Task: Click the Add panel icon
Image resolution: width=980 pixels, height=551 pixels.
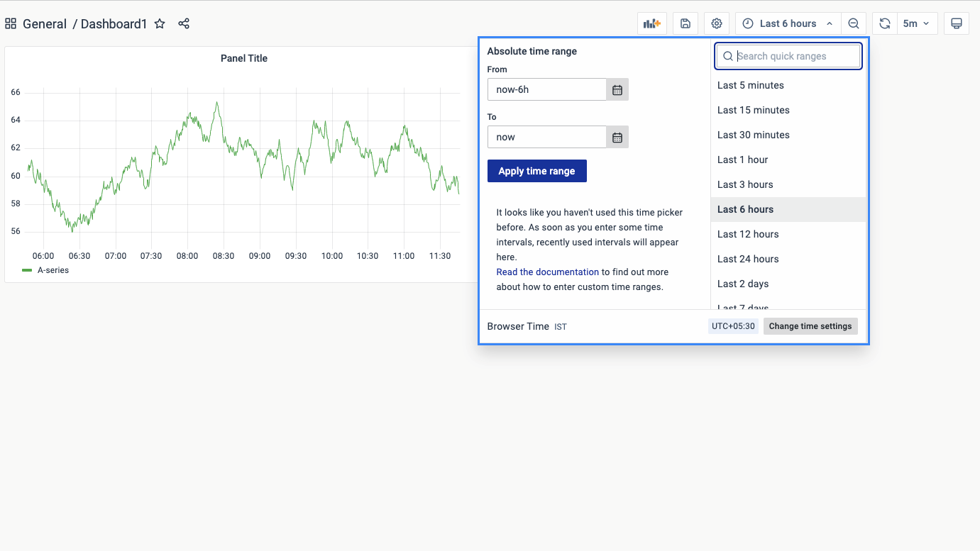Action: pyautogui.click(x=651, y=23)
